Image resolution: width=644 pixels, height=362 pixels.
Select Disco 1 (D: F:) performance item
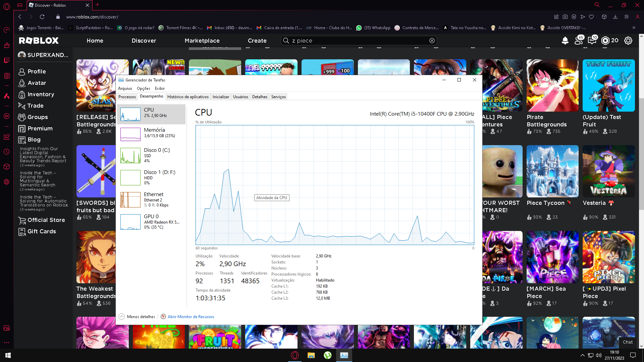click(151, 178)
